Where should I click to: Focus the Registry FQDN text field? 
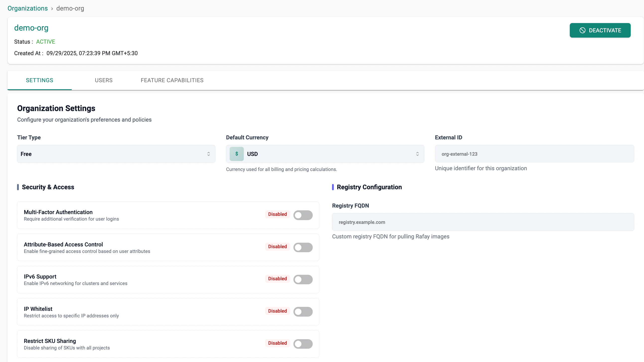(483, 222)
